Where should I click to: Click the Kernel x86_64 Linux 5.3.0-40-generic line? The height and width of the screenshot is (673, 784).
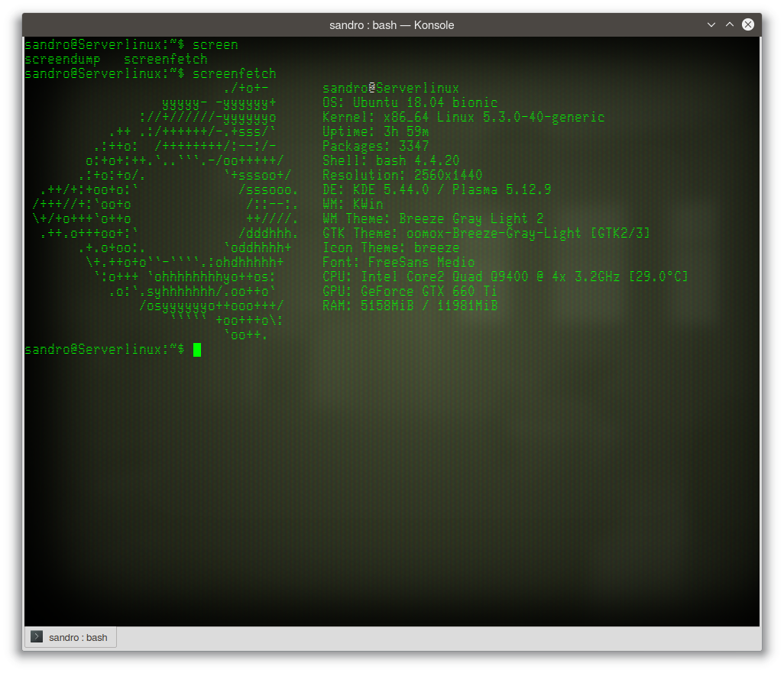click(x=464, y=117)
